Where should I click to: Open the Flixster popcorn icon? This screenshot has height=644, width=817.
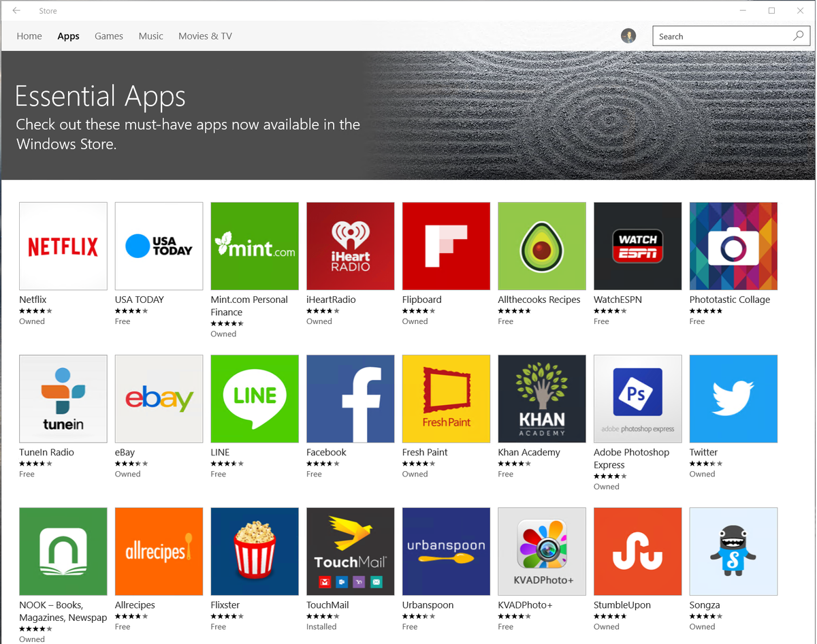pyautogui.click(x=255, y=551)
